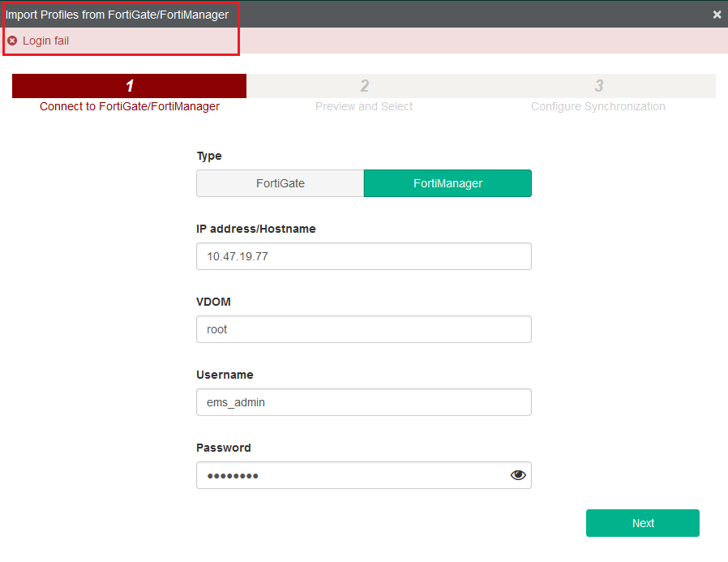
Task: Click the Next button
Action: point(643,523)
